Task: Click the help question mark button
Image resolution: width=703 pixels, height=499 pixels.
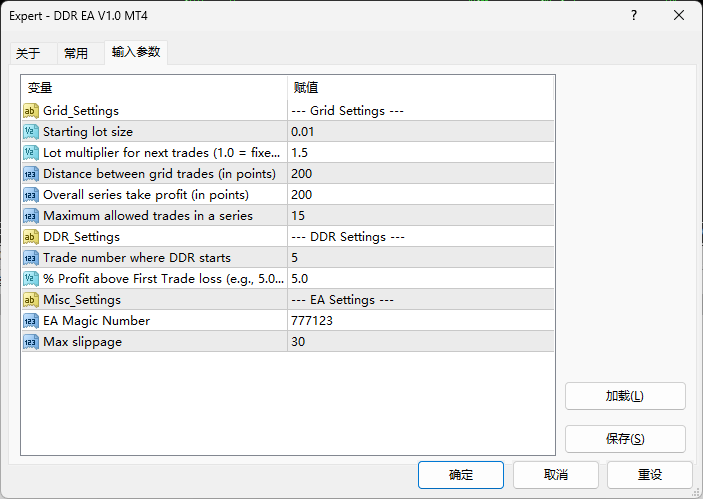Action: (x=634, y=16)
